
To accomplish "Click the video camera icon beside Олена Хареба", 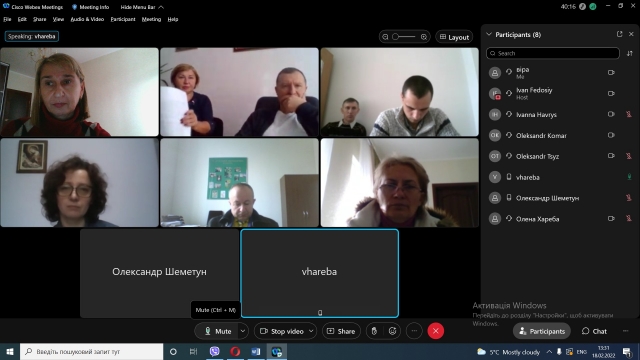I will [x=611, y=218].
